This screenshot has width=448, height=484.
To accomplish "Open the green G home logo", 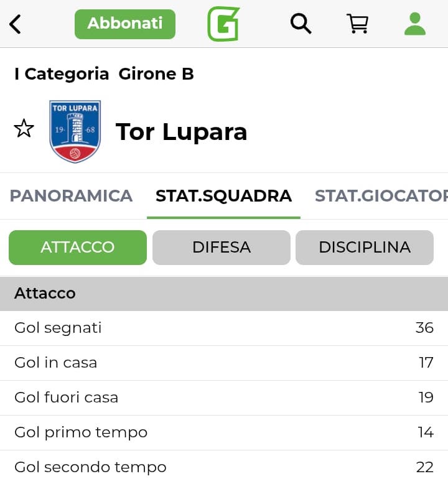I will click(223, 24).
